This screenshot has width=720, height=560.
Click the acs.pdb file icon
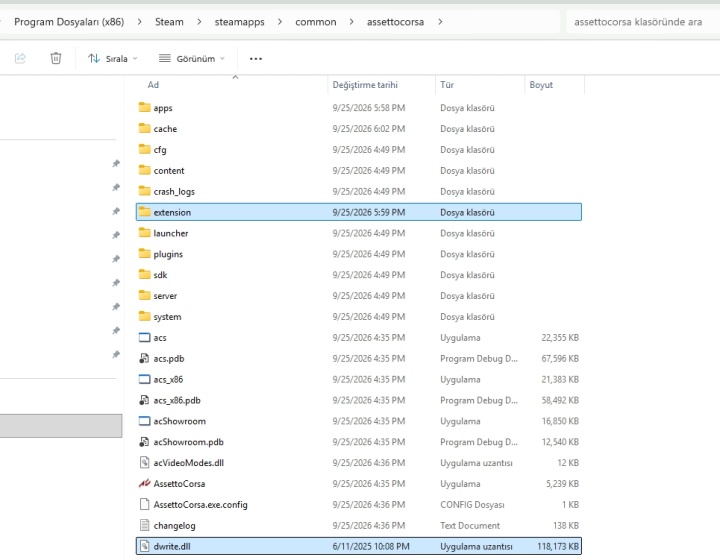(x=144, y=358)
